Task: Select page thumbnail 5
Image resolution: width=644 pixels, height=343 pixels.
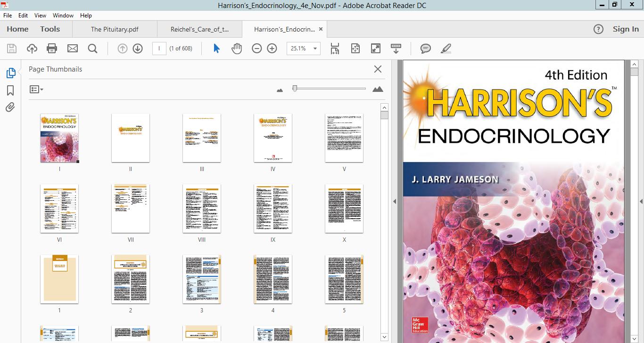Action: click(344, 279)
